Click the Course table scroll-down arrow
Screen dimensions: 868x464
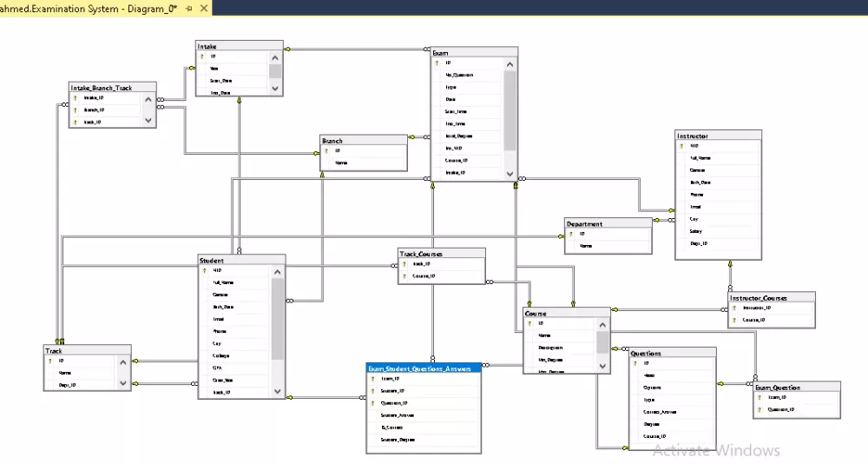click(x=602, y=366)
